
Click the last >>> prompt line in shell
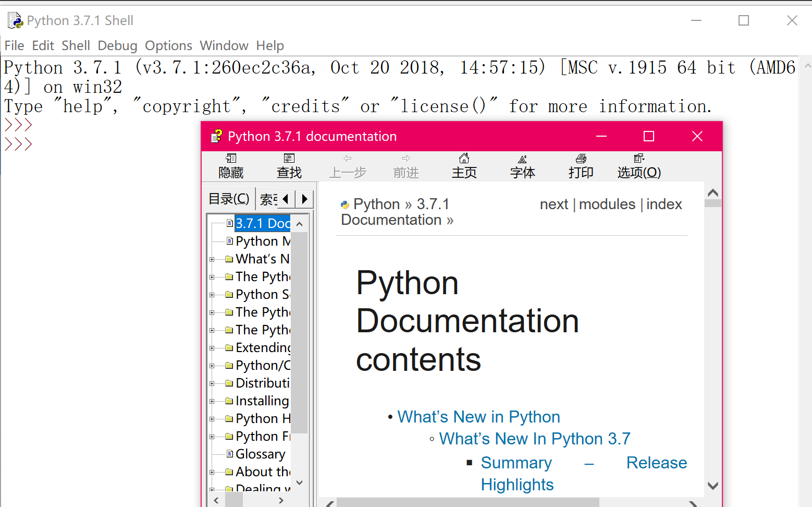pyautogui.click(x=18, y=144)
